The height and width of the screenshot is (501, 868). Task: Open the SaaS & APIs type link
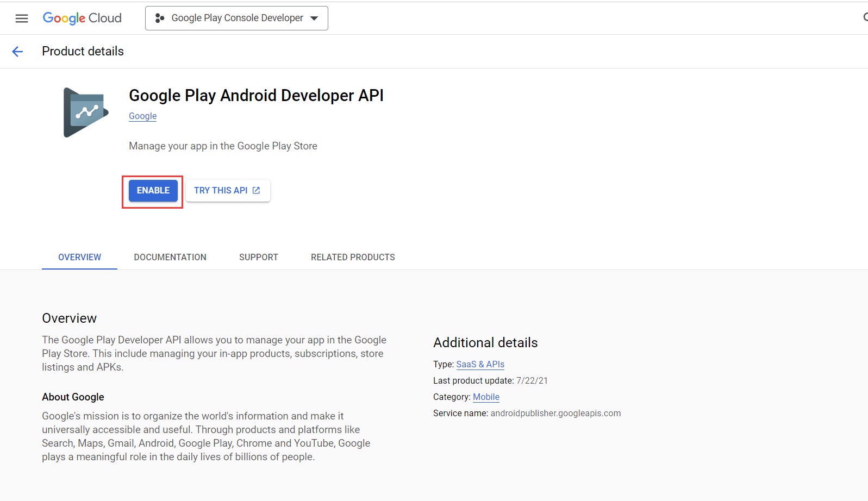click(480, 365)
